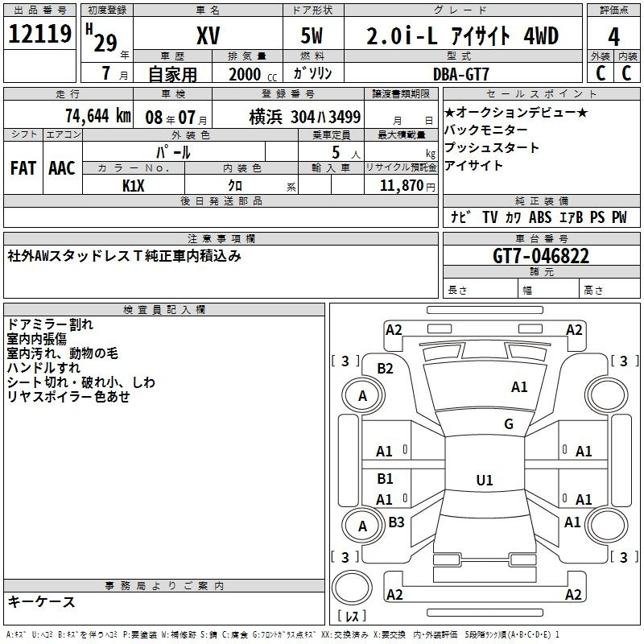Select the inspection date 08年07月
Viewport: 644px width, 644px height.
(x=176, y=118)
